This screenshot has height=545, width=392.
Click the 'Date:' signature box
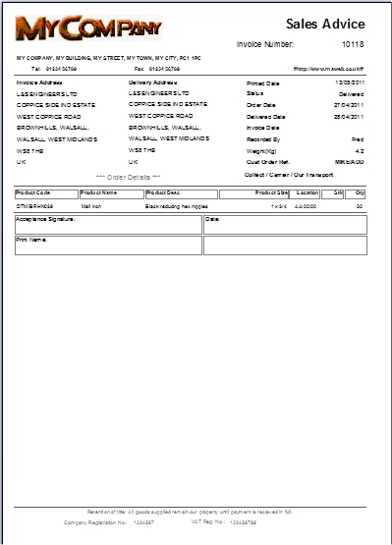285,225
